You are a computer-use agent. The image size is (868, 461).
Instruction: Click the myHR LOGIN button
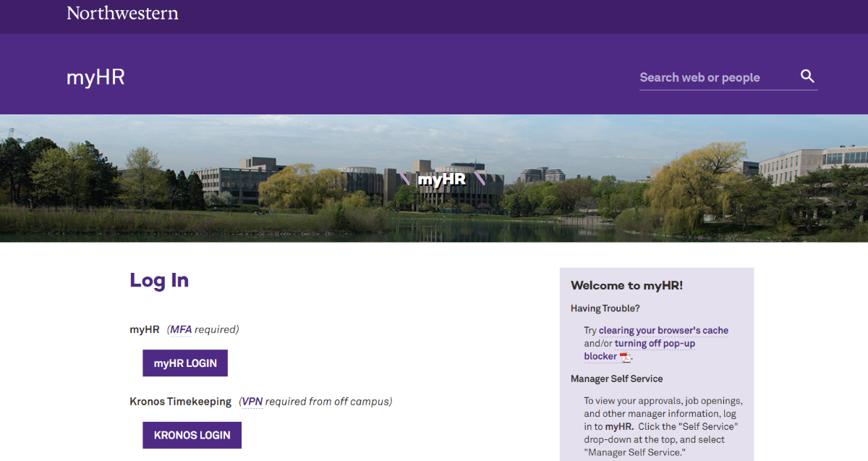click(185, 363)
